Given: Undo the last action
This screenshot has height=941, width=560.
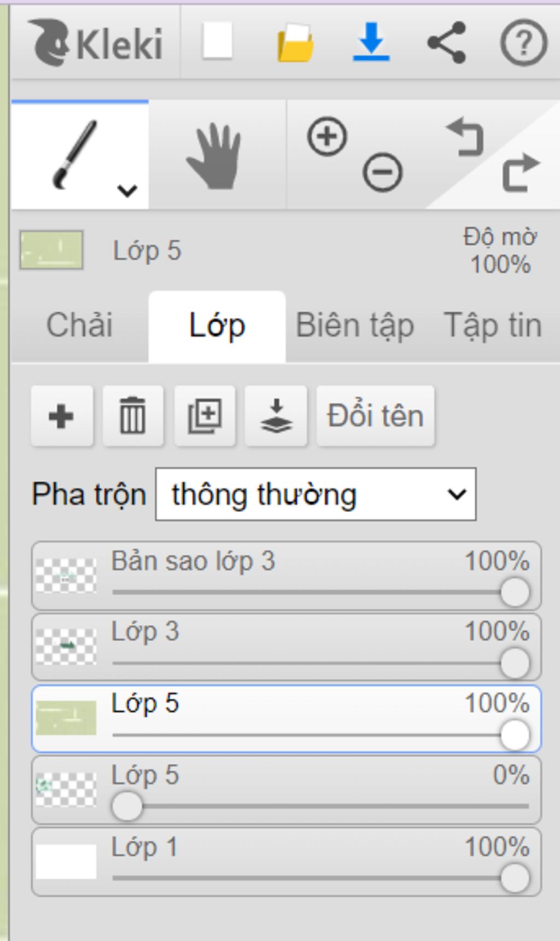Looking at the screenshot, I should click(465, 137).
